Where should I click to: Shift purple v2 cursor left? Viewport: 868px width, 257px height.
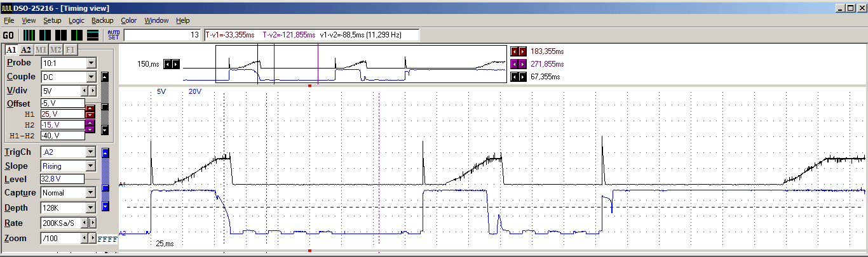[x=515, y=64]
